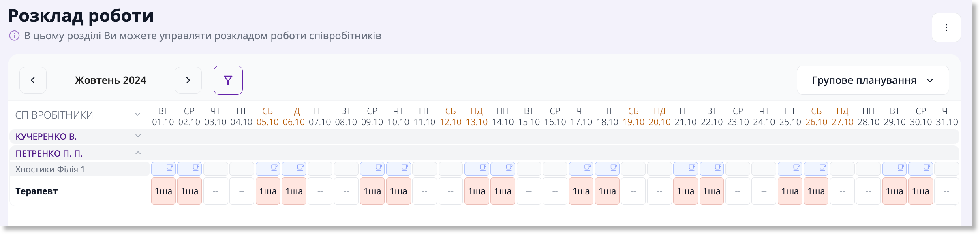Select the СБ 12.10 column header

(x=450, y=117)
